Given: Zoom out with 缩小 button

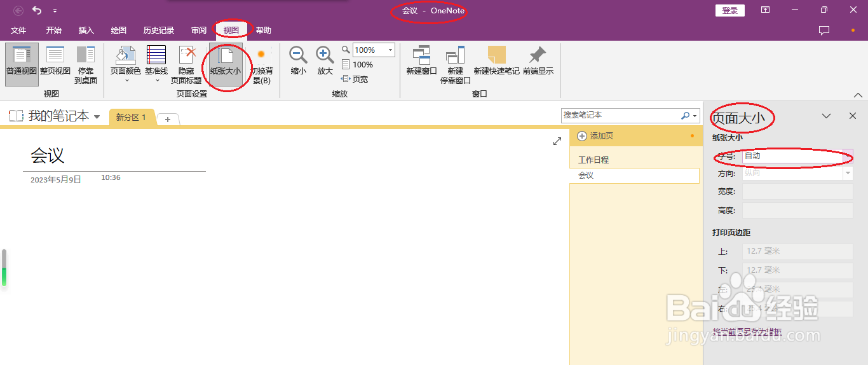Looking at the screenshot, I should click(x=299, y=61).
